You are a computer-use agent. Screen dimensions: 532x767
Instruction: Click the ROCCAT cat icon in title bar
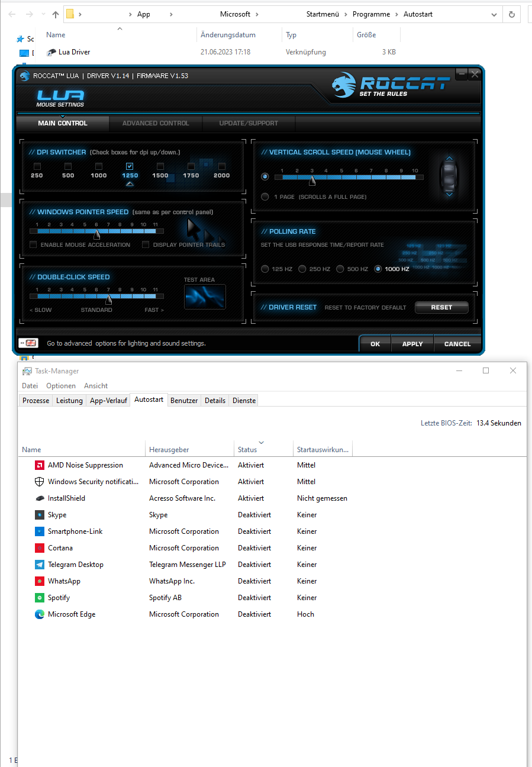pyautogui.click(x=24, y=75)
